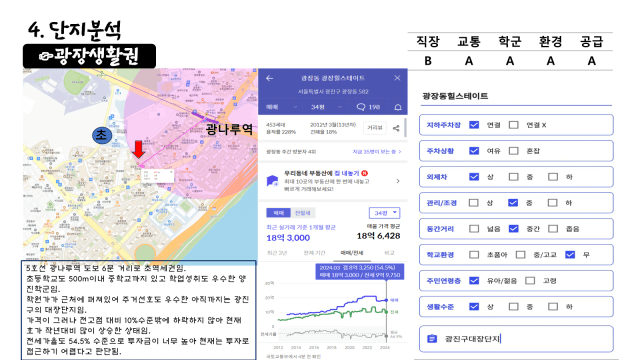The height and width of the screenshot is (360, 640).
Task: Toggle 관리/조경 상 checkbox
Action: 473,202
